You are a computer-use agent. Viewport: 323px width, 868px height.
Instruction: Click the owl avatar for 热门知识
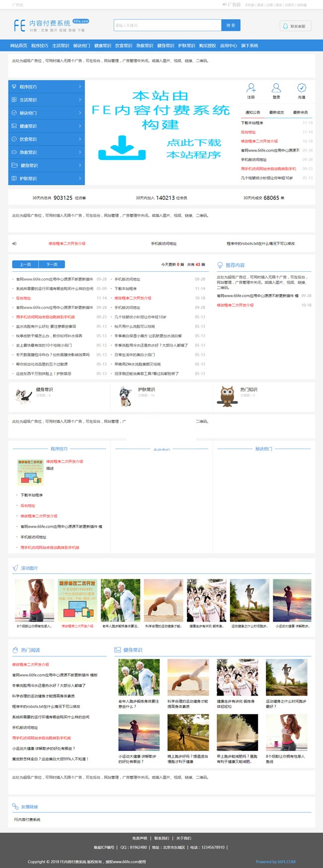pos(228,396)
